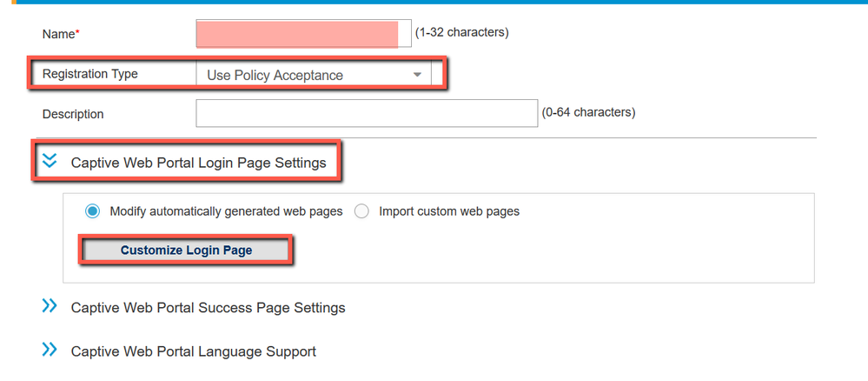Click the Use Policy Acceptance combo box

(304, 75)
